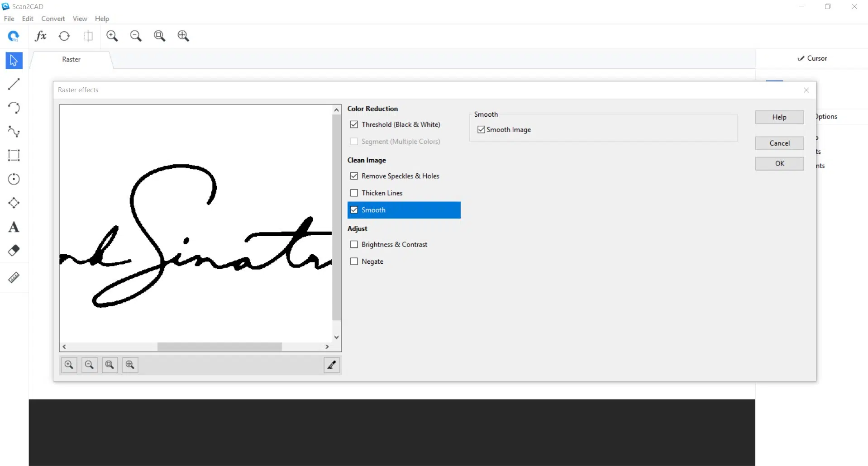Use the eyedropper in the preview panel

click(x=331, y=365)
